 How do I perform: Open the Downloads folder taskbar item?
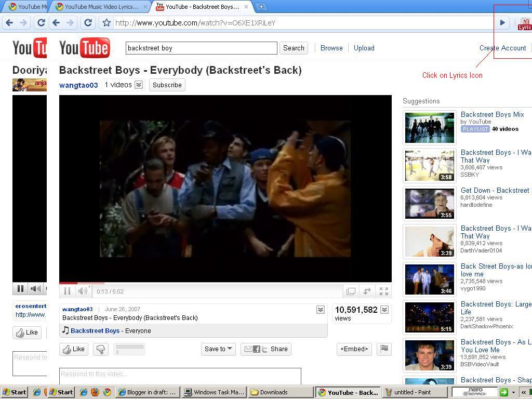point(280,392)
